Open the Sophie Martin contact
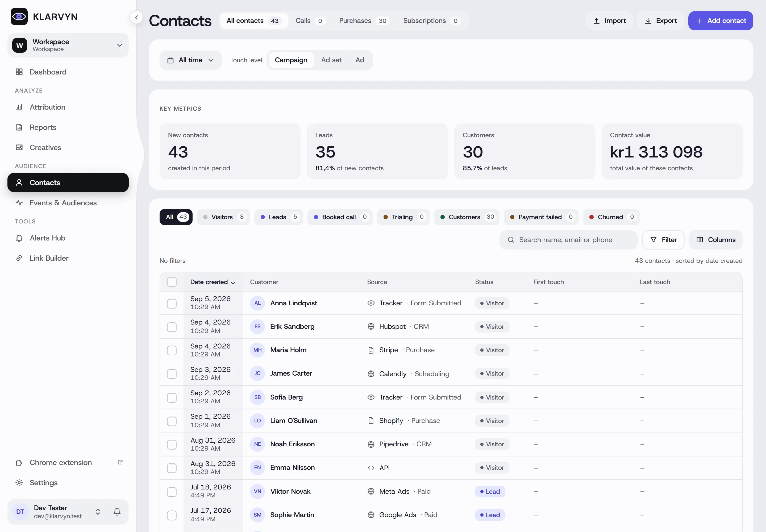This screenshot has height=532, width=766. point(292,515)
